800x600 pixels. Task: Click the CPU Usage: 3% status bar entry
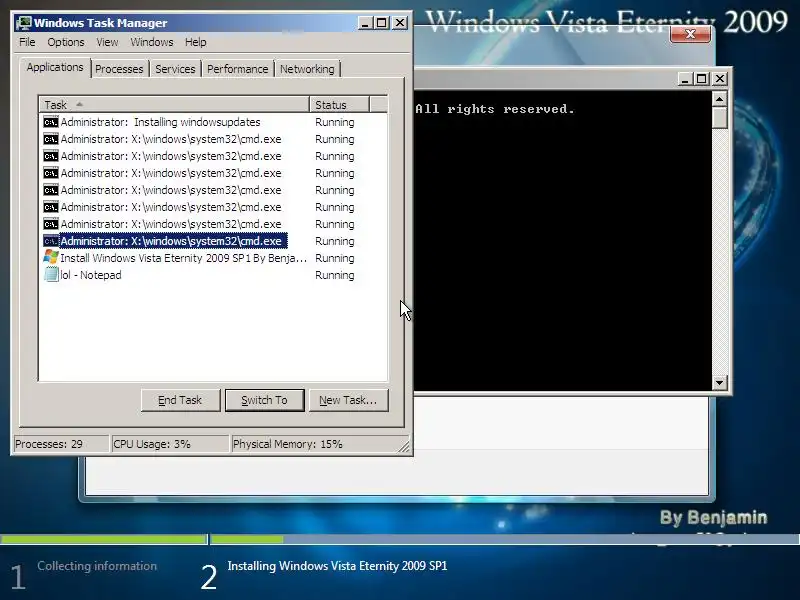170,444
